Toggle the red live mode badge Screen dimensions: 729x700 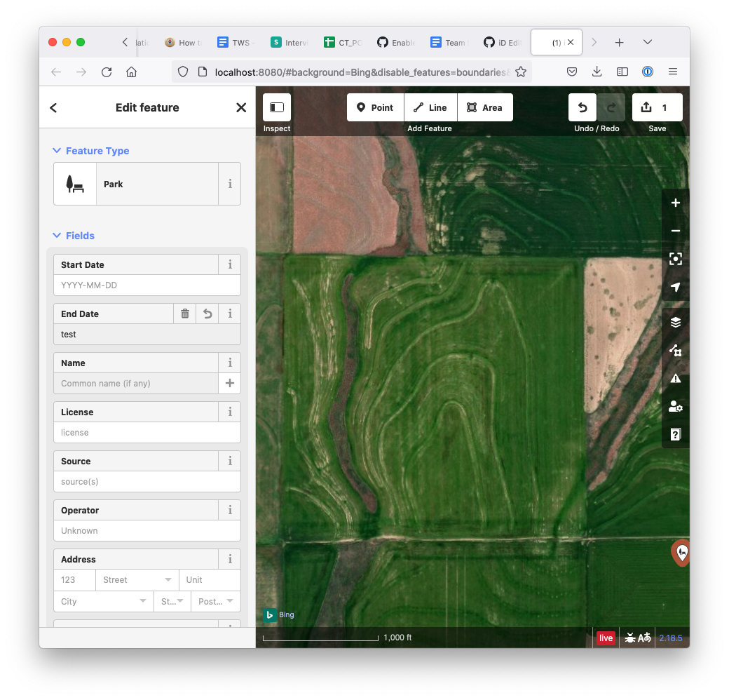pos(606,638)
